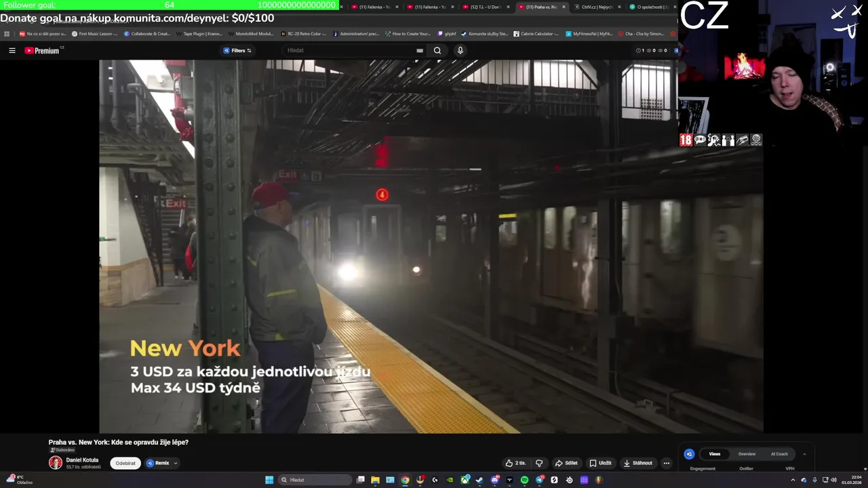Dislike the video with the thumbs-down icon
The image size is (868, 488).
click(x=539, y=463)
